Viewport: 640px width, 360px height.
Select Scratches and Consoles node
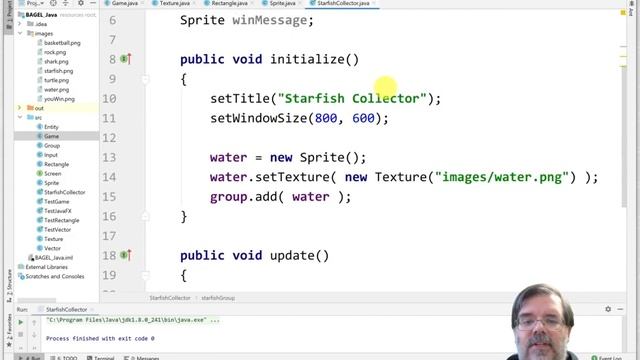point(55,277)
